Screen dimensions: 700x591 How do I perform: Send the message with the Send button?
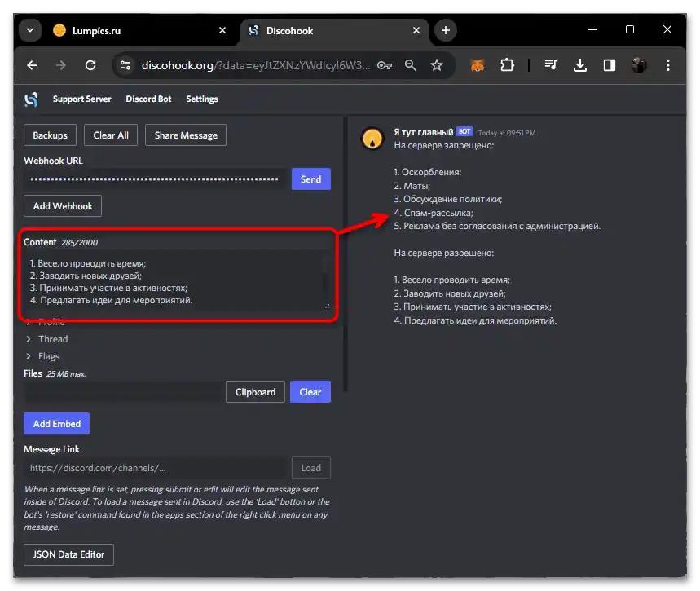click(x=310, y=179)
